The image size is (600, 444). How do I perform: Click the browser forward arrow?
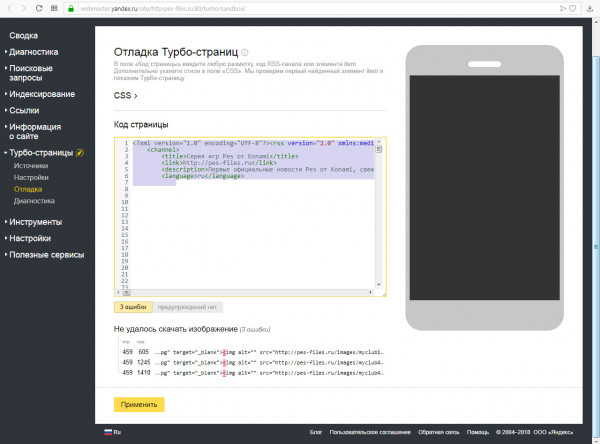pos(24,8)
